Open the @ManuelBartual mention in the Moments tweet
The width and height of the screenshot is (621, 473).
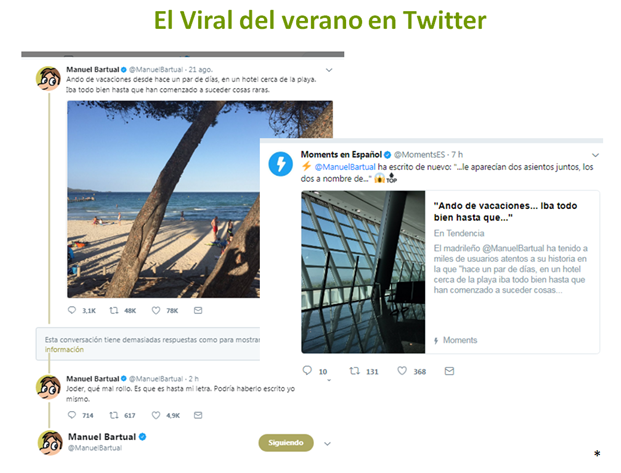tap(345, 167)
